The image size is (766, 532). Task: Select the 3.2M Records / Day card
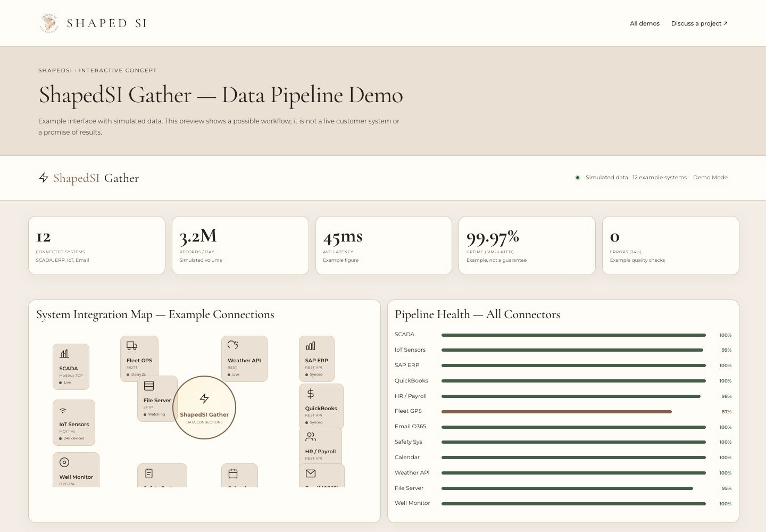[x=240, y=245]
